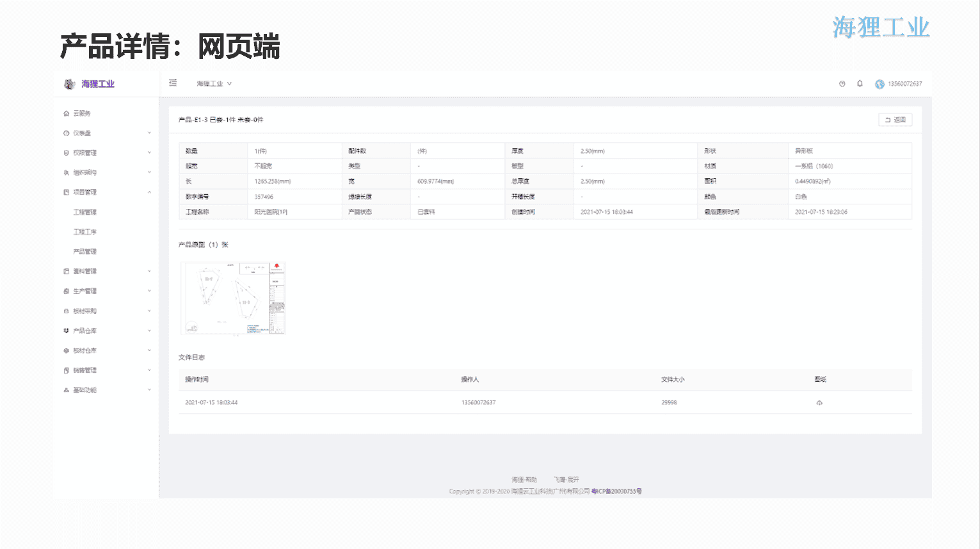Viewport: 980px width, 549px height.
Task: Click the 357496 number value
Action: 264,197
